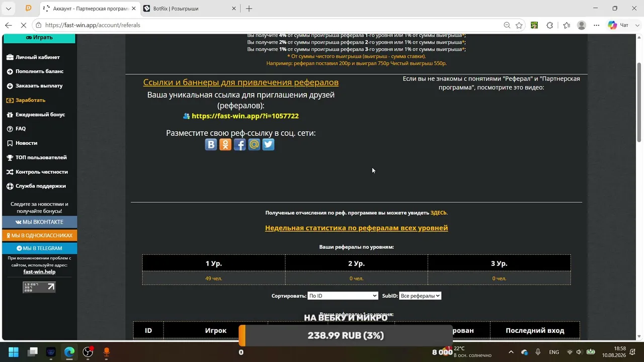
Task: Click the МЫ ВКОНТАКТЕ button
Action: tap(39, 222)
